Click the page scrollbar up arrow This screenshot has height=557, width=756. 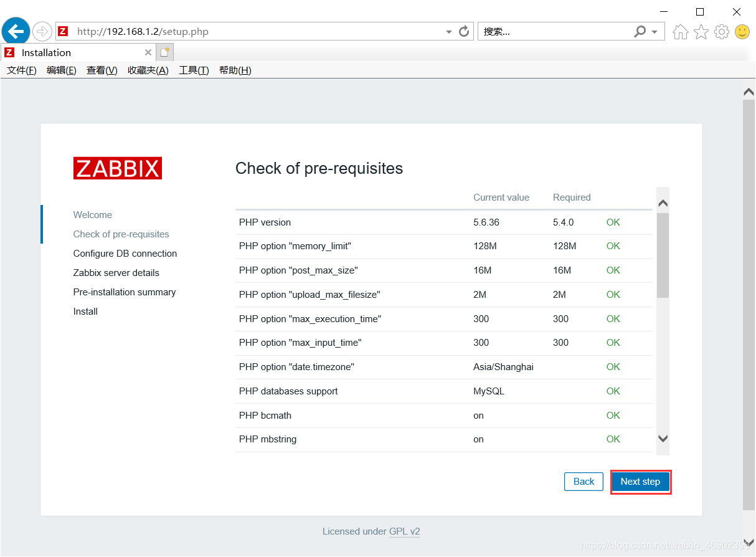tap(749, 92)
